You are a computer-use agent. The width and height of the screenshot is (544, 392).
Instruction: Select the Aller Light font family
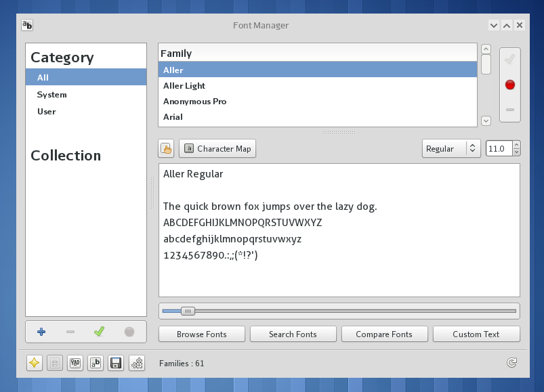point(318,85)
